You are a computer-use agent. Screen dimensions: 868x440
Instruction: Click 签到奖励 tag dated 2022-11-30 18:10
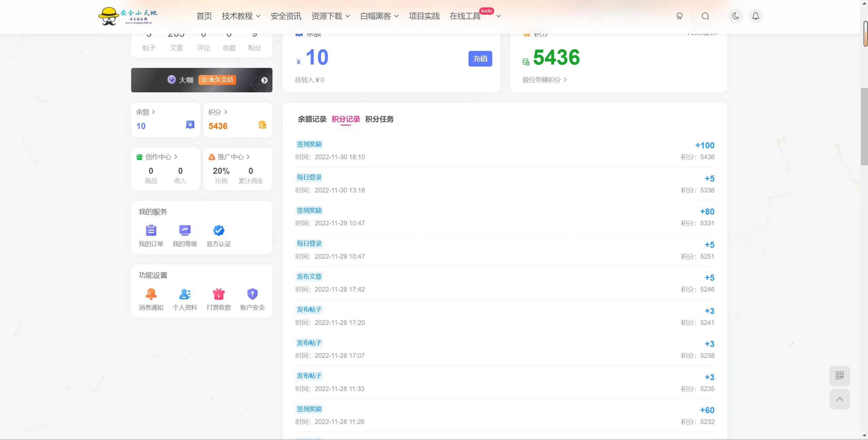(x=309, y=144)
